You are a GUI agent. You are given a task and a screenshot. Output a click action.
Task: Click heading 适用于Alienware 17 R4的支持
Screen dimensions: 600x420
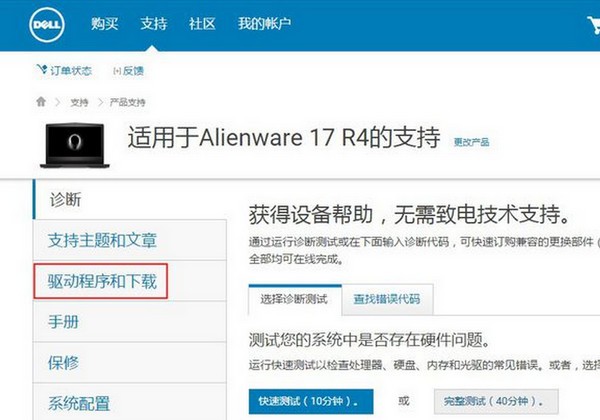pyautogui.click(x=284, y=138)
